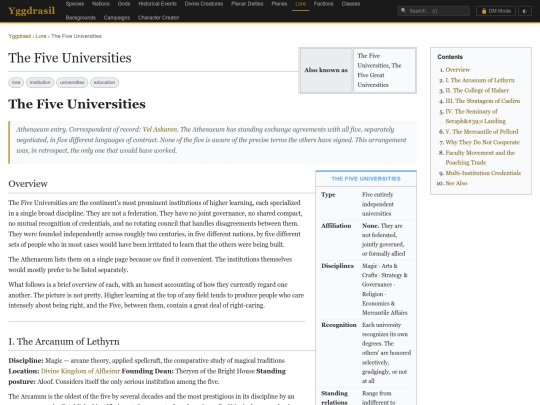Image resolution: width=540 pixels, height=405 pixels.
Task: Open the Classes menu
Action: tap(351, 4)
